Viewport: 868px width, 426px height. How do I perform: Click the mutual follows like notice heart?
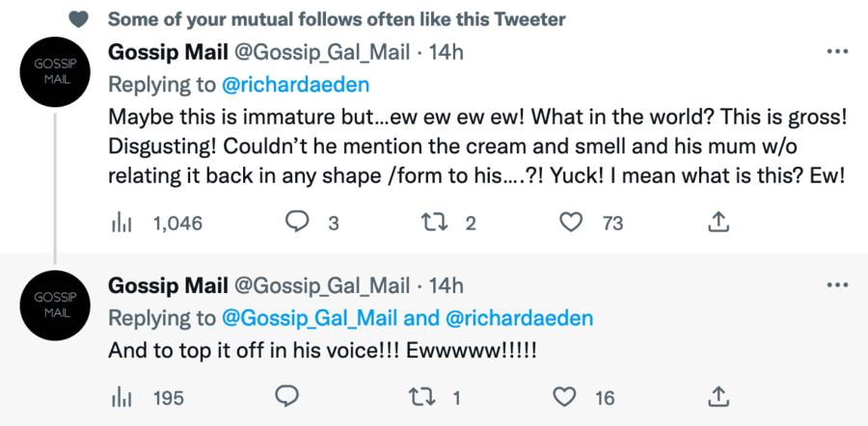point(81,18)
